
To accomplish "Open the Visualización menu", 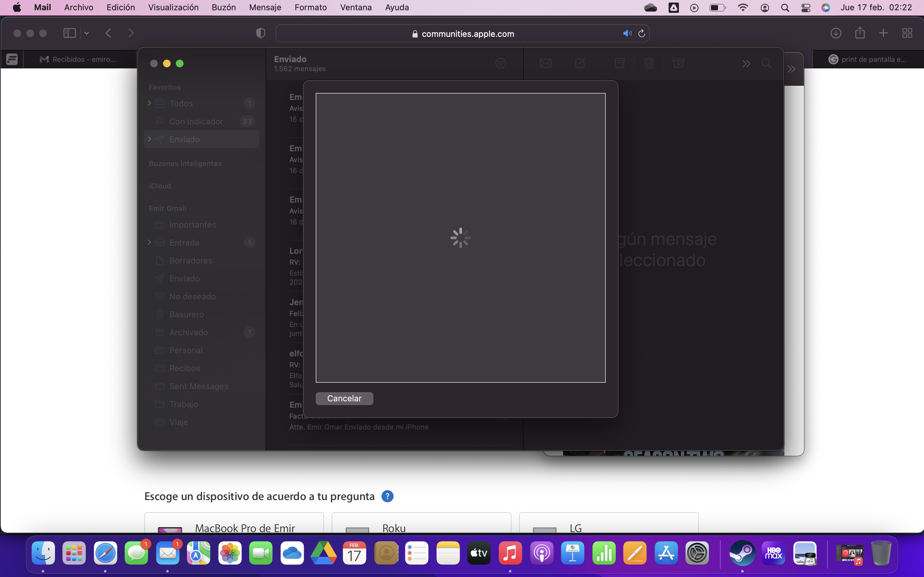I will pyautogui.click(x=173, y=7).
